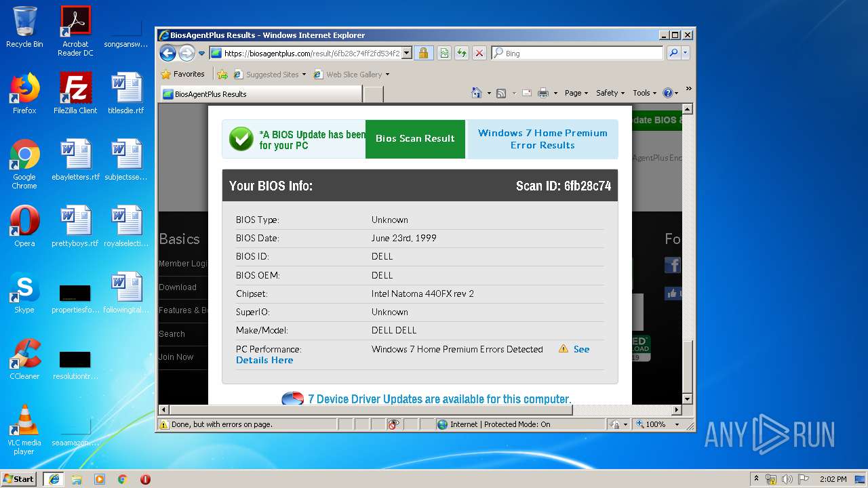Open the Help question mark menu
Image resolution: width=868 pixels, height=488 pixels.
[670, 93]
